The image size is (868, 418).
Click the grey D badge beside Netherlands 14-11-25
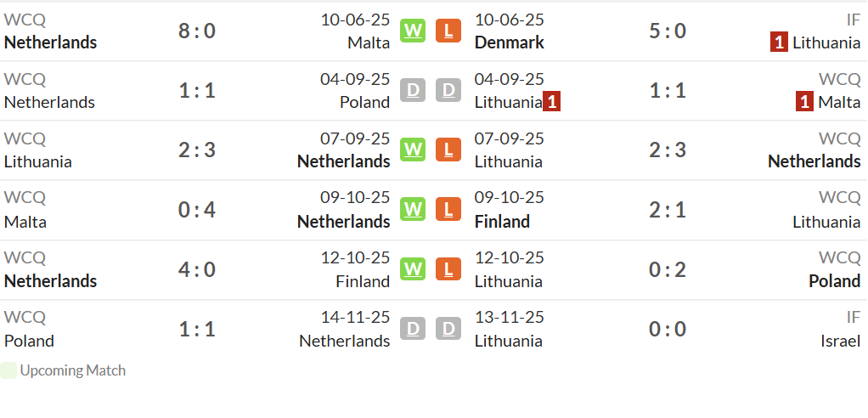pyautogui.click(x=413, y=329)
